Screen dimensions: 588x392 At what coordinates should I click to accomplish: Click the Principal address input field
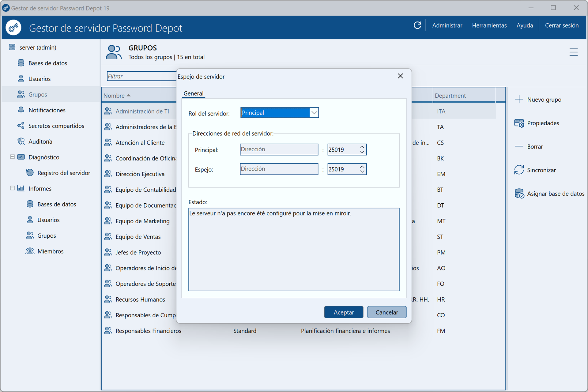coord(279,149)
